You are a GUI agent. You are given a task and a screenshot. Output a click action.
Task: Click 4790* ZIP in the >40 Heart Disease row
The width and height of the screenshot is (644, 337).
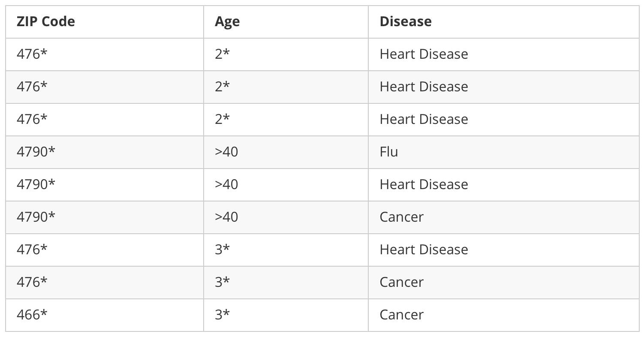click(36, 184)
